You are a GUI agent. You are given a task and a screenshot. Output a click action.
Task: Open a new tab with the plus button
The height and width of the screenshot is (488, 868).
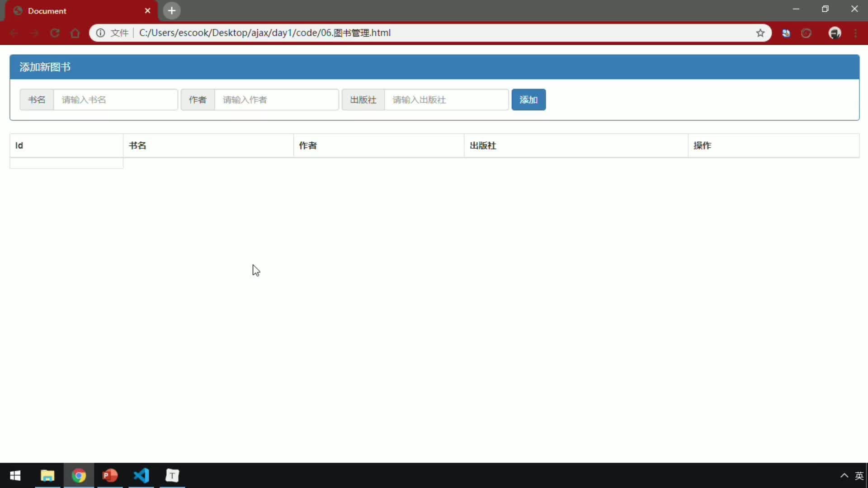tap(172, 11)
